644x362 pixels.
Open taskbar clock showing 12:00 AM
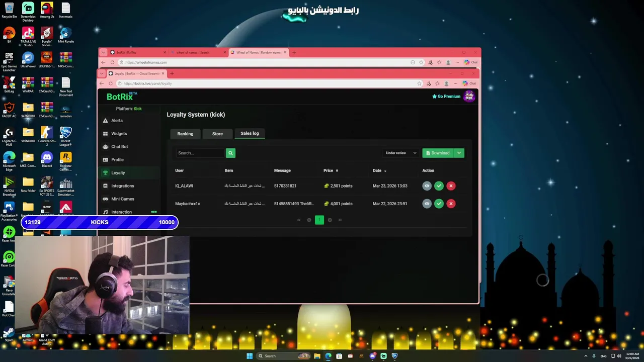click(x=632, y=356)
